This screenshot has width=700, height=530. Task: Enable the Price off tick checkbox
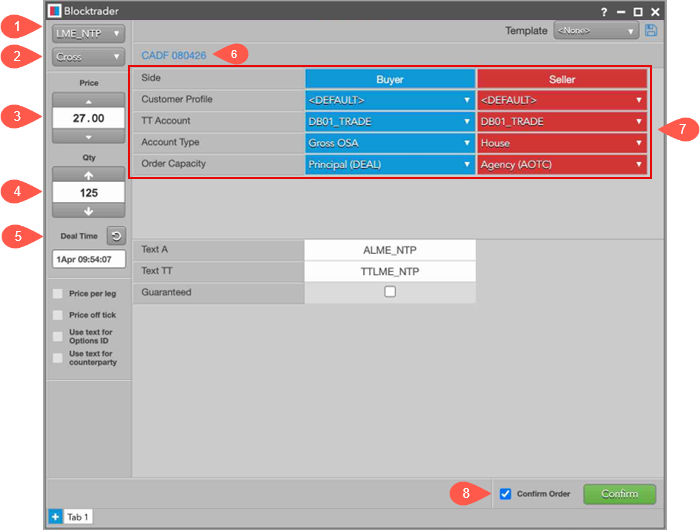pos(58,315)
